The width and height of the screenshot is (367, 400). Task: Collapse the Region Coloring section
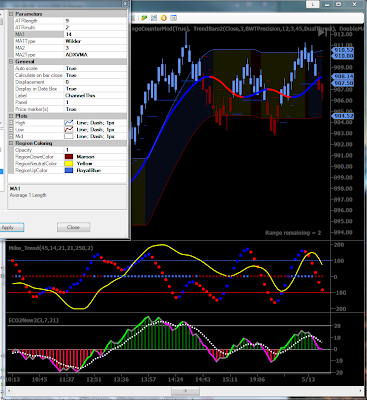click(x=11, y=143)
